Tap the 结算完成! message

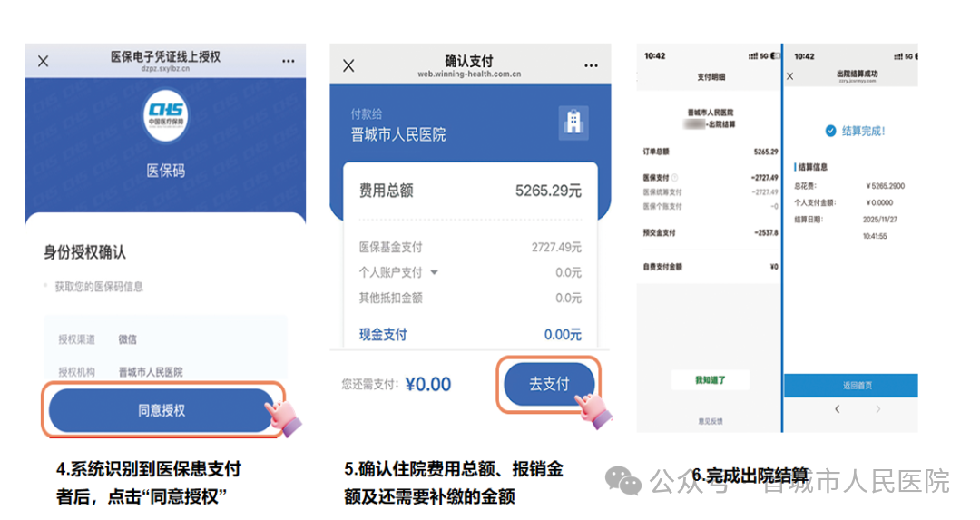point(863,131)
